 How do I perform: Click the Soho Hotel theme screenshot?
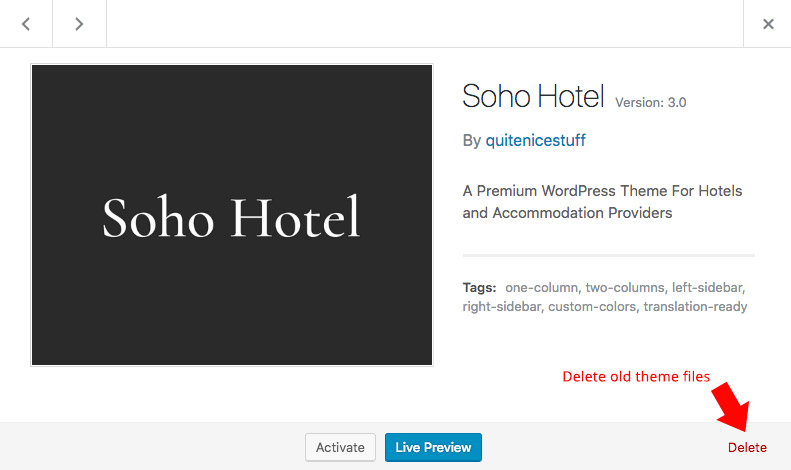coord(232,215)
